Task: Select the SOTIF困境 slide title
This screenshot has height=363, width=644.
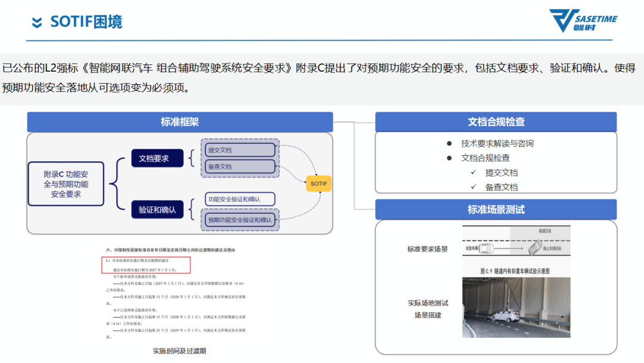Action: pyautogui.click(x=86, y=21)
